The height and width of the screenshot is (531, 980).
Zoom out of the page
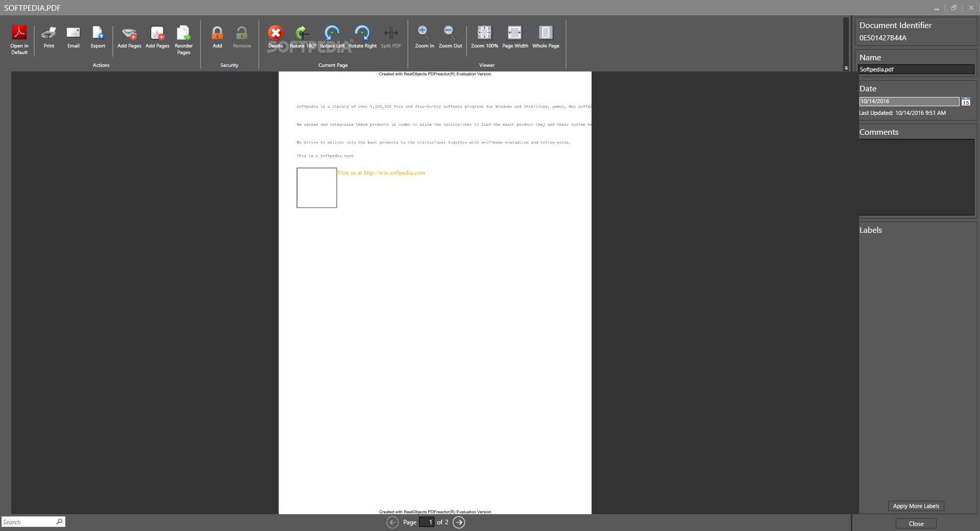click(450, 37)
